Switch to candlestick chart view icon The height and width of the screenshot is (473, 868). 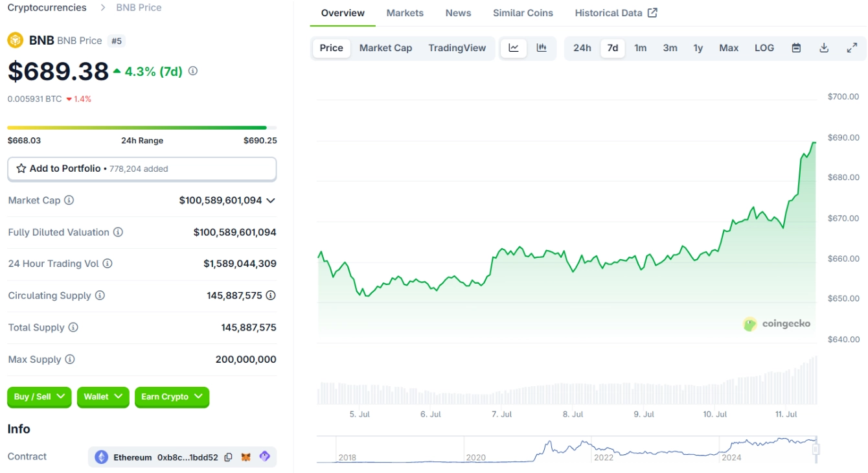(542, 48)
